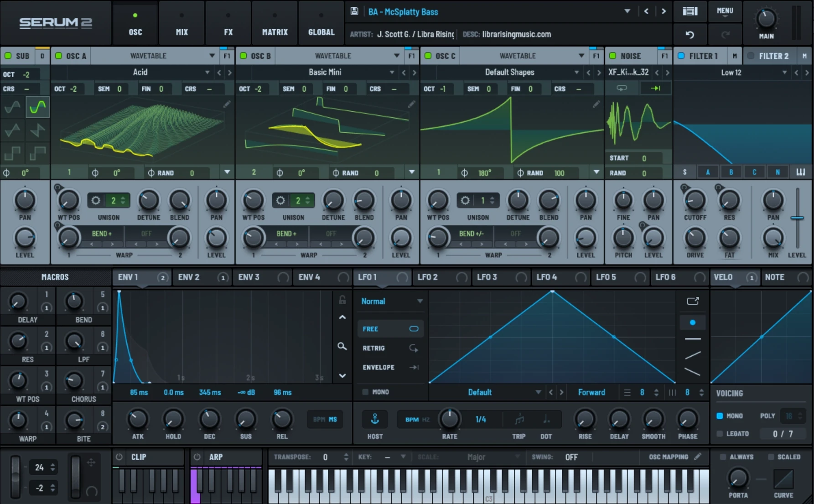814x504 pixels.
Task: Open the Acid wavetable dropdown on OSC A
Action: click(207, 72)
